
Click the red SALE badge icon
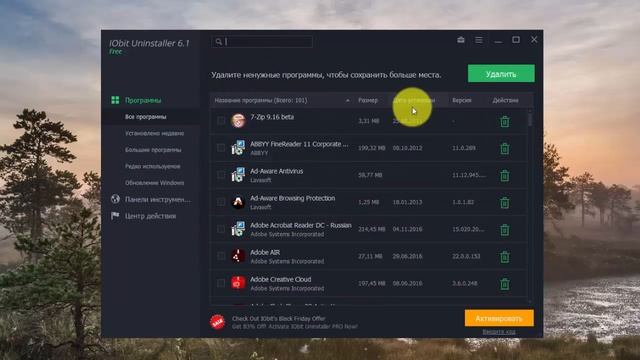(x=218, y=322)
